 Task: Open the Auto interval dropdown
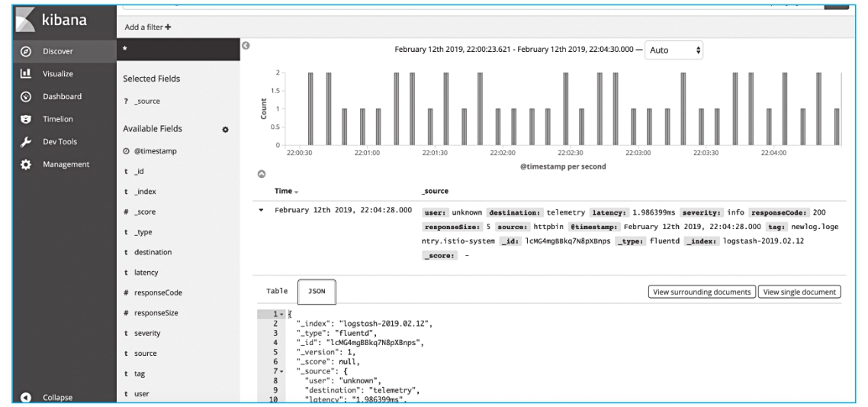[x=674, y=50]
